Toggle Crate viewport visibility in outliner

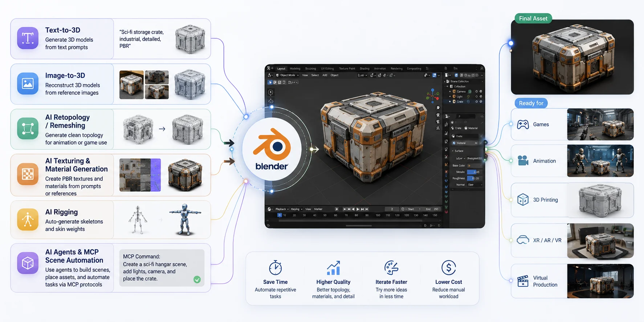476,102
